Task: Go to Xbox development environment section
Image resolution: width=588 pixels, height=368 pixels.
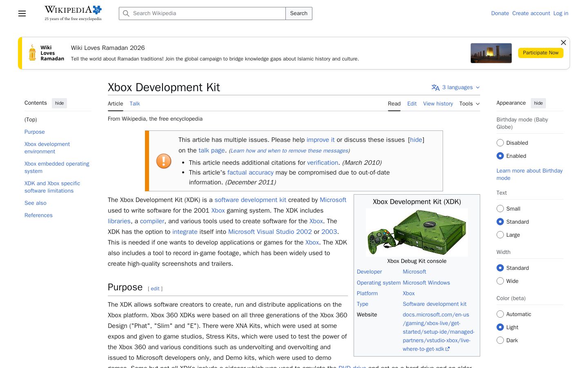Action: coord(47,148)
